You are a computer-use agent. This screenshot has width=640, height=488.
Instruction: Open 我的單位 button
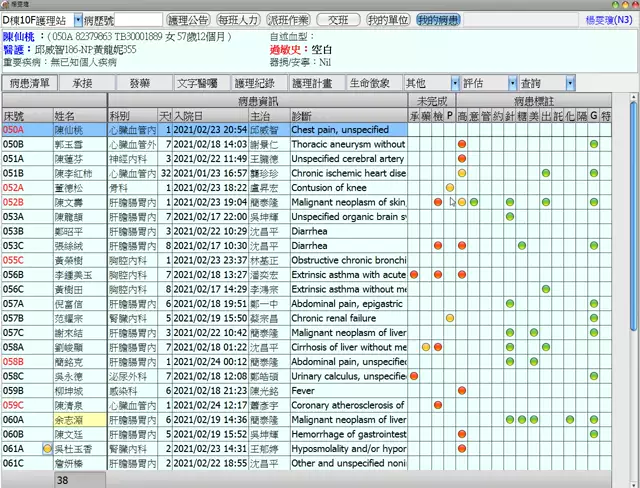pyautogui.click(x=388, y=20)
